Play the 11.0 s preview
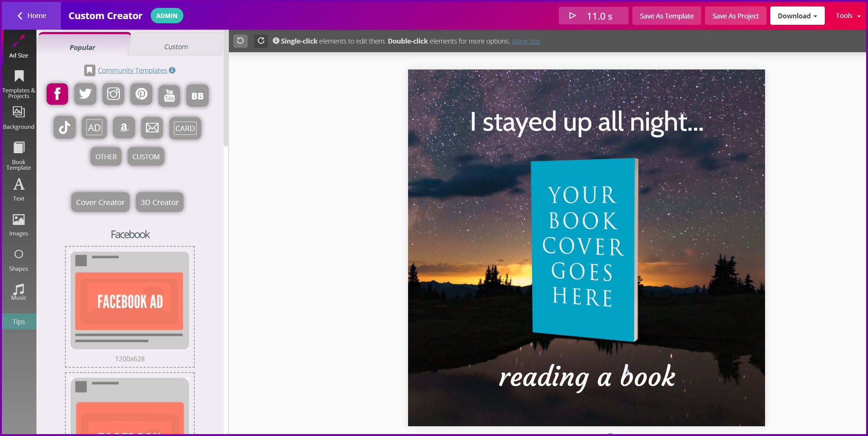This screenshot has width=868, height=436. click(x=593, y=16)
